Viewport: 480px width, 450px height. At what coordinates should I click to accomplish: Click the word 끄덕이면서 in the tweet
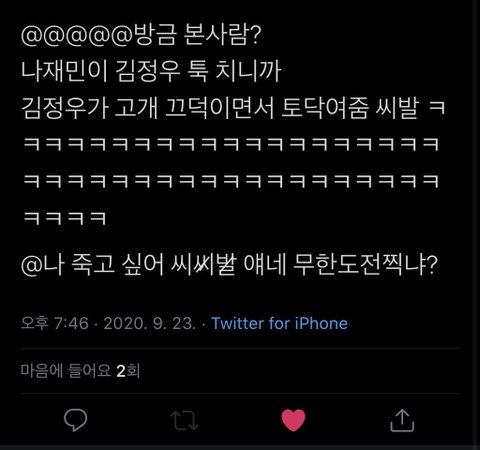pyautogui.click(x=220, y=108)
